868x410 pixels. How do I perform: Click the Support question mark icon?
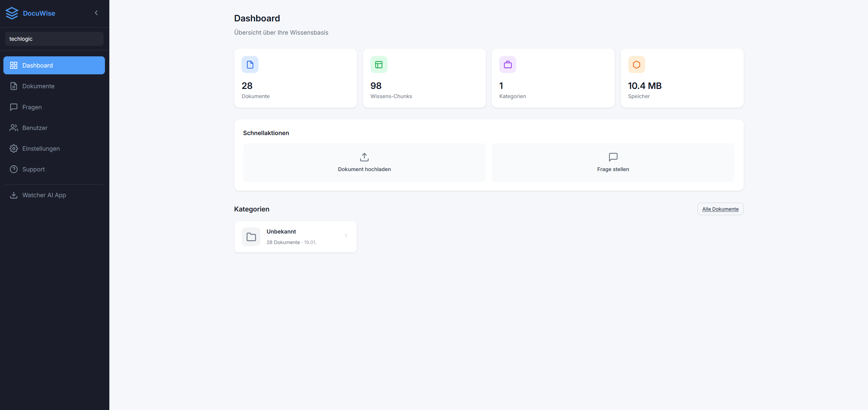point(14,169)
